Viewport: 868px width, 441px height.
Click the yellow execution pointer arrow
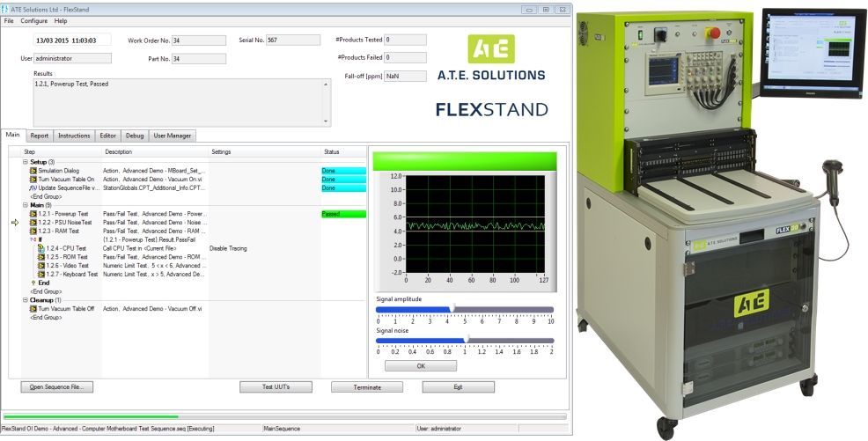tap(15, 223)
